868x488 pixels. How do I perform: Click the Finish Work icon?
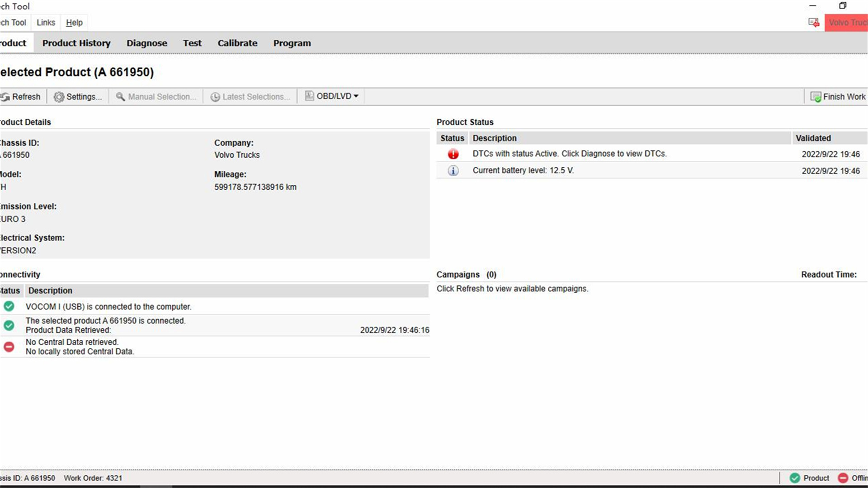(x=816, y=97)
